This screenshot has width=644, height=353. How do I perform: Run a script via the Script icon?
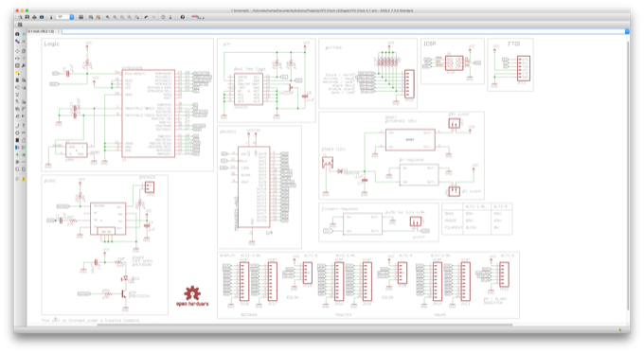click(x=91, y=17)
